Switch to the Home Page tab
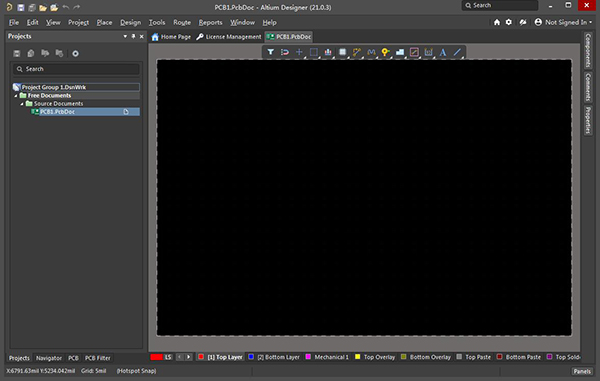 (171, 37)
